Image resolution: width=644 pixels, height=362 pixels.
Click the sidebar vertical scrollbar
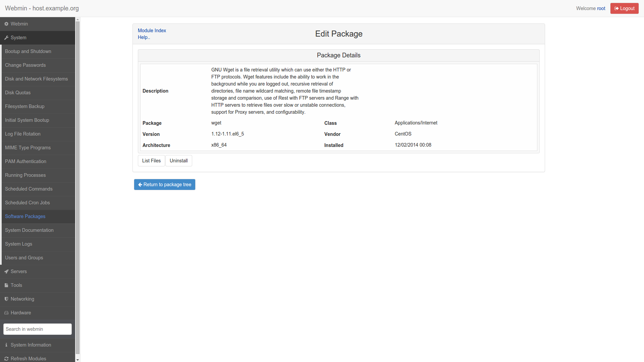pos(78,188)
